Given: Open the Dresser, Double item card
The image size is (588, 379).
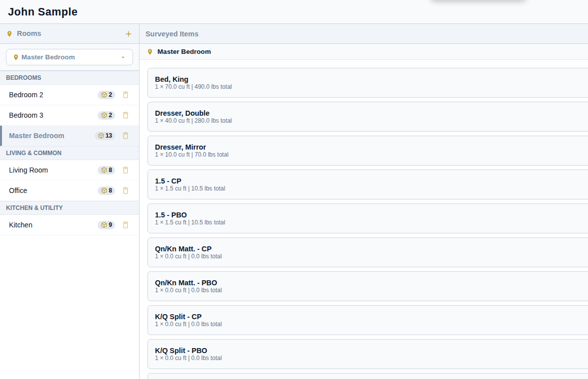Looking at the screenshot, I should [368, 117].
